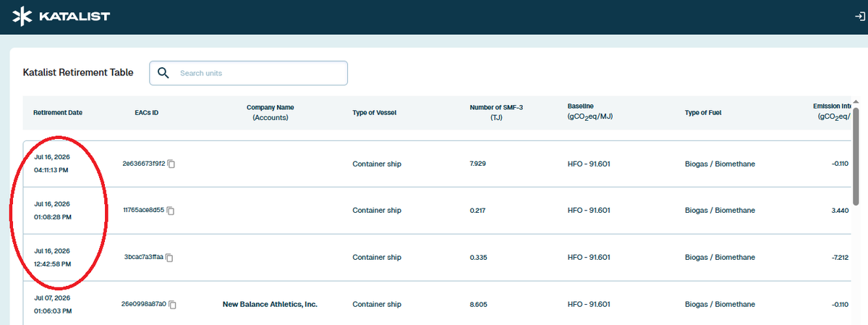Copy EACs ID 26e0998a87a0
This screenshot has height=325, width=868.
[172, 305]
